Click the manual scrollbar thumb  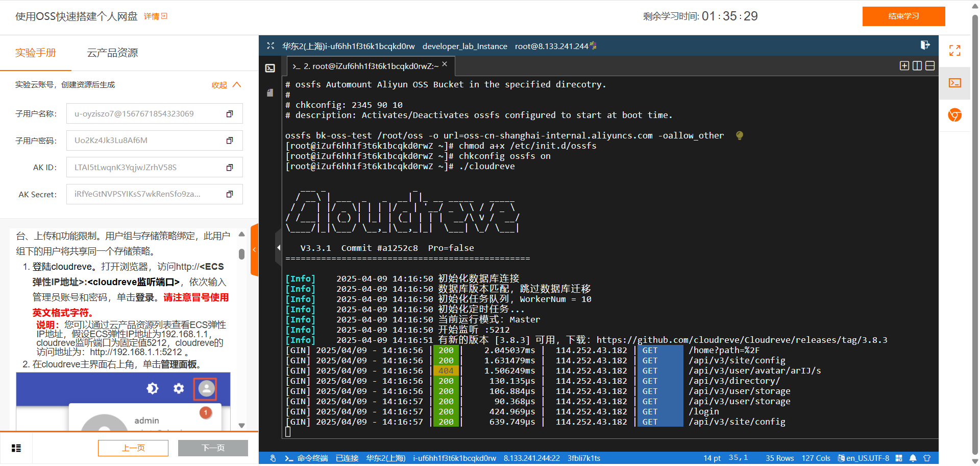click(x=241, y=254)
